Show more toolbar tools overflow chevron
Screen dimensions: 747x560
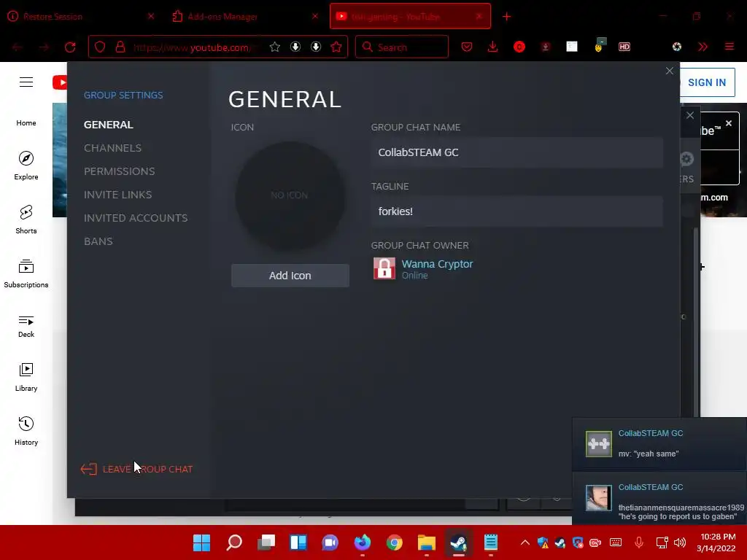click(703, 47)
